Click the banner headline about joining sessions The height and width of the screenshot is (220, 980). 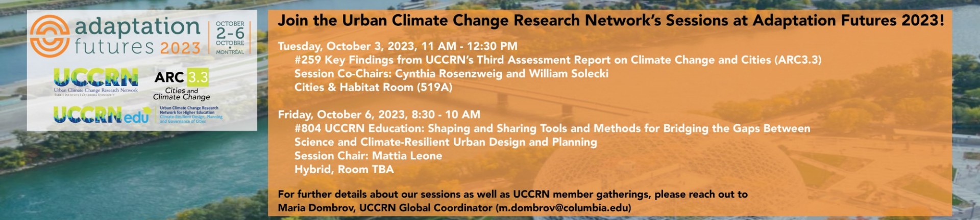click(611, 20)
